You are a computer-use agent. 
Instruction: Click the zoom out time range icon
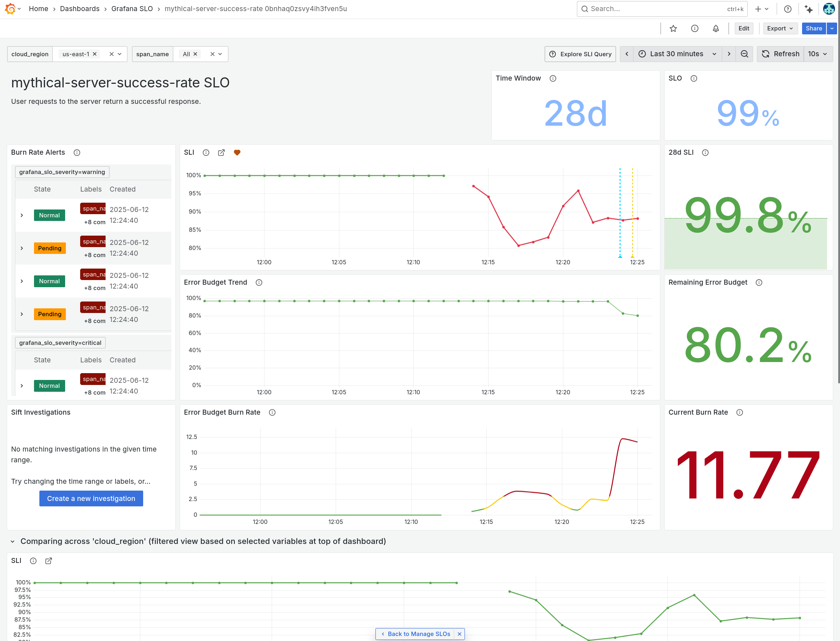click(x=744, y=54)
